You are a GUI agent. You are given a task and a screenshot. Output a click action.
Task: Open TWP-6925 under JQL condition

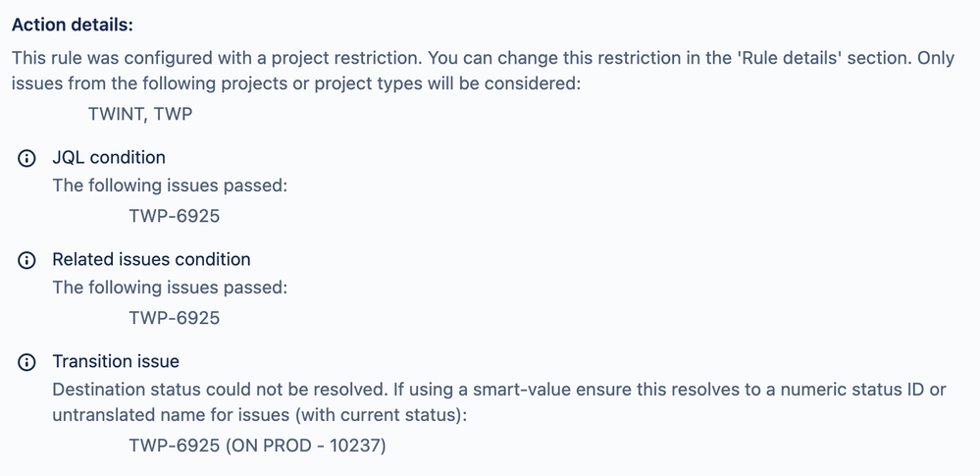coord(175,216)
